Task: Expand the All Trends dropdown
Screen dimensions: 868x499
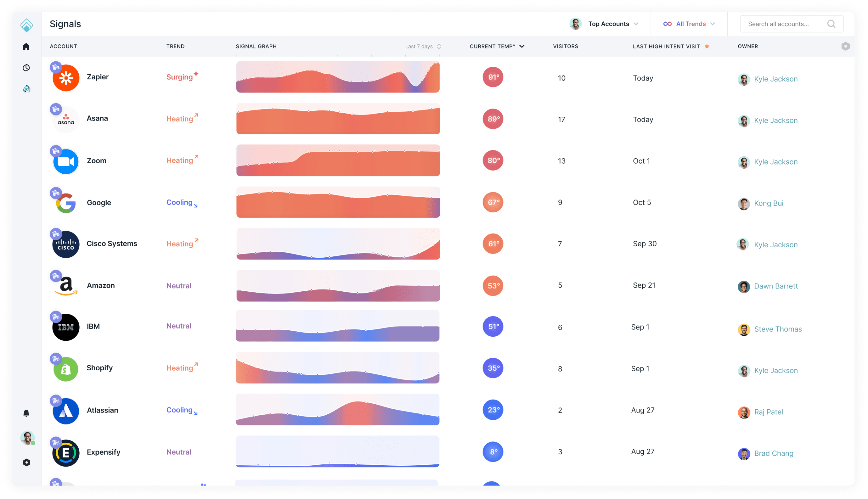Action: [689, 24]
